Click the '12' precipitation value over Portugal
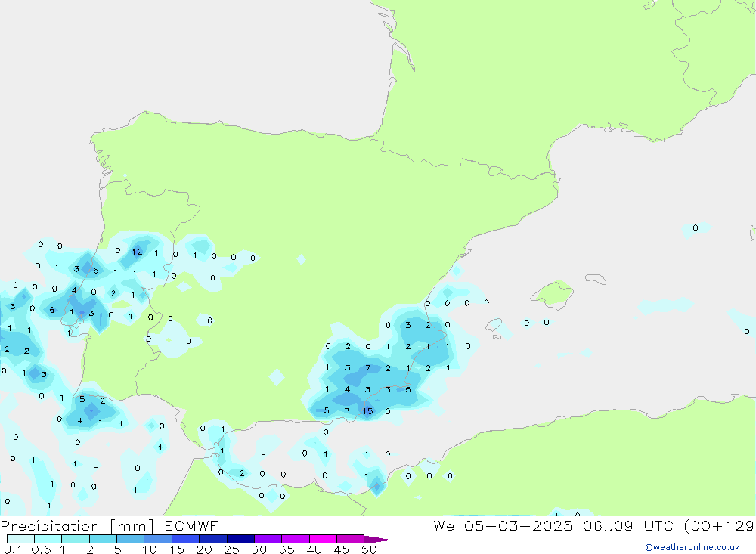Image resolution: width=756 pixels, height=554 pixels. point(137,252)
